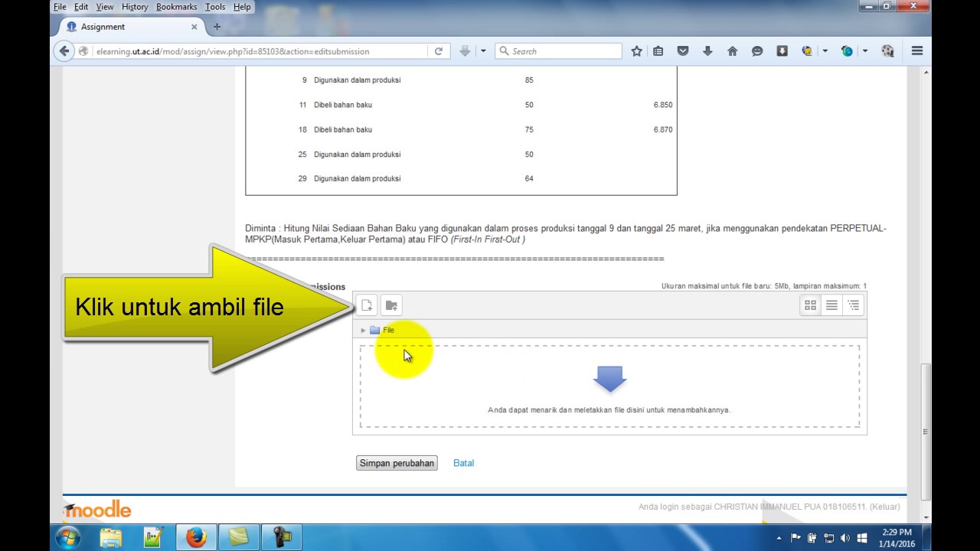The image size is (980, 551).
Task: Click the dark download box extension icon
Action: [x=782, y=51]
